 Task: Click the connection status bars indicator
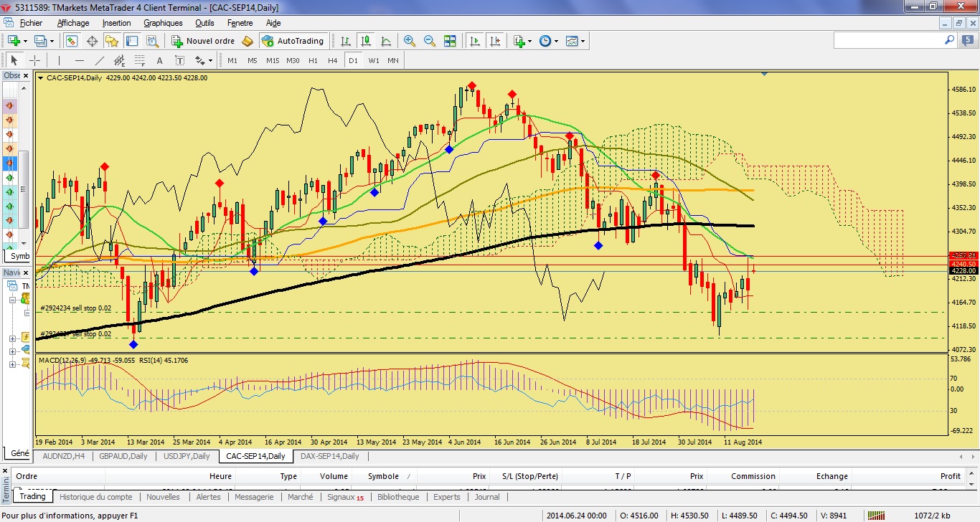pyautogui.click(x=877, y=516)
